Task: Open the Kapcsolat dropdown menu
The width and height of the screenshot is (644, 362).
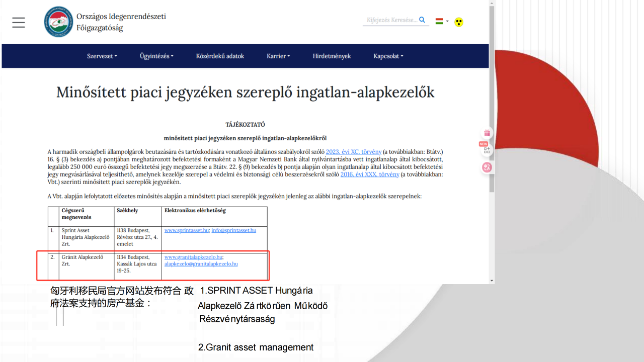Action: (388, 56)
